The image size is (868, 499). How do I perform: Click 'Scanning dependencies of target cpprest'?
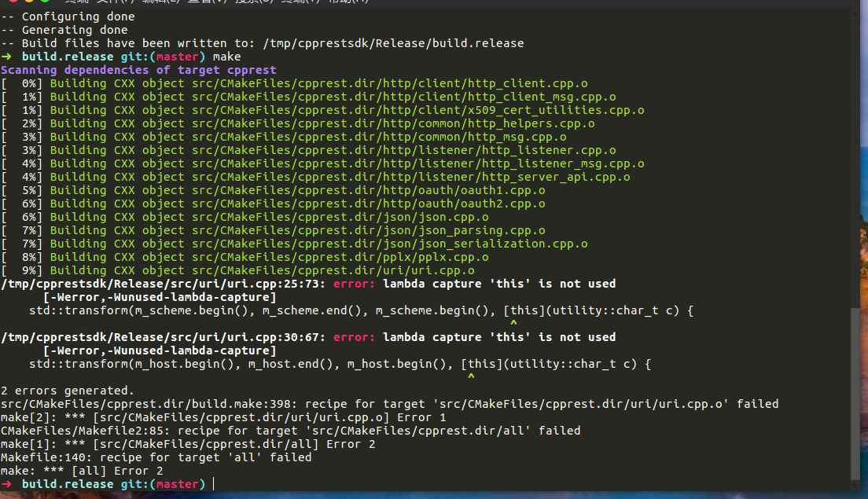(138, 70)
